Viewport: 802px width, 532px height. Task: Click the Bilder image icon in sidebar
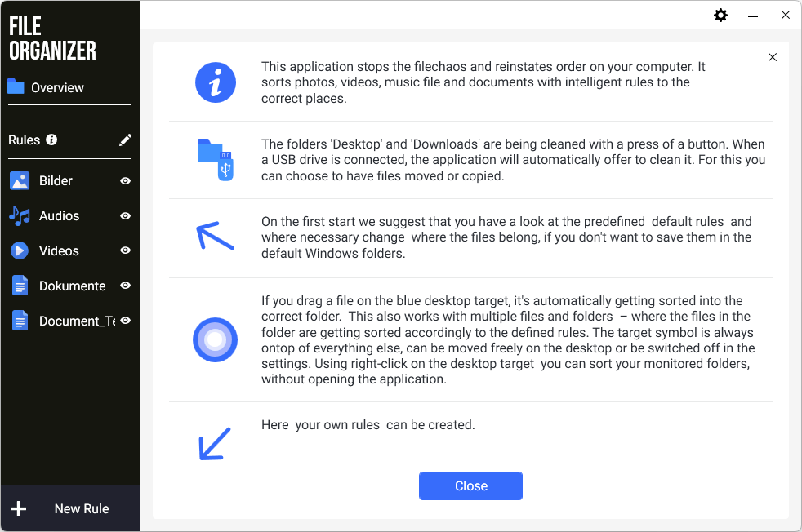pos(20,181)
